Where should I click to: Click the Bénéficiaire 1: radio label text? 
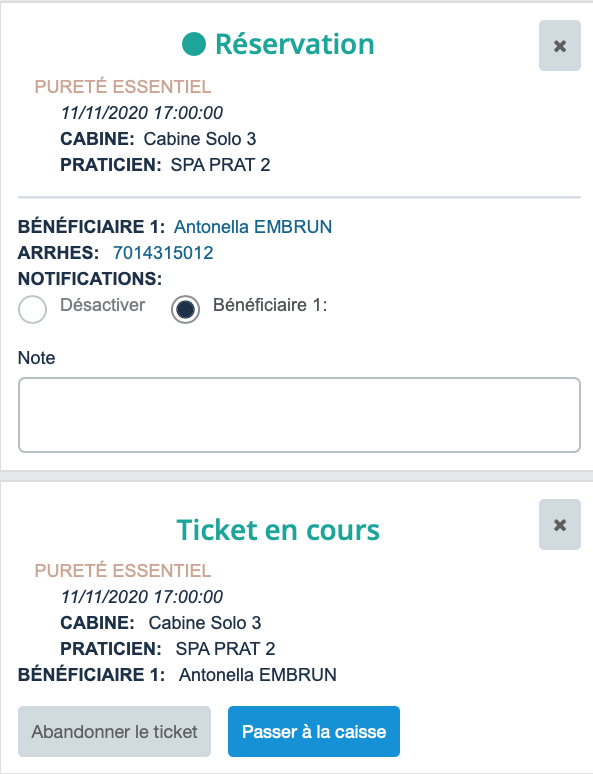270,305
